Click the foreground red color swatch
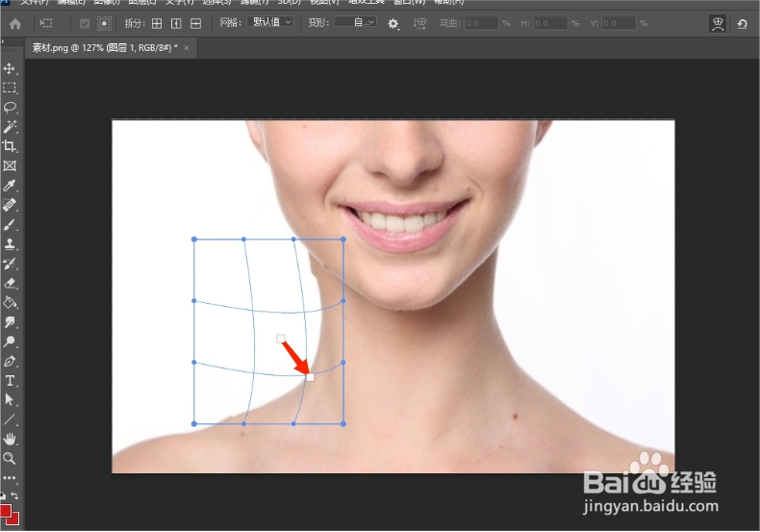The image size is (760, 532). coord(6,511)
